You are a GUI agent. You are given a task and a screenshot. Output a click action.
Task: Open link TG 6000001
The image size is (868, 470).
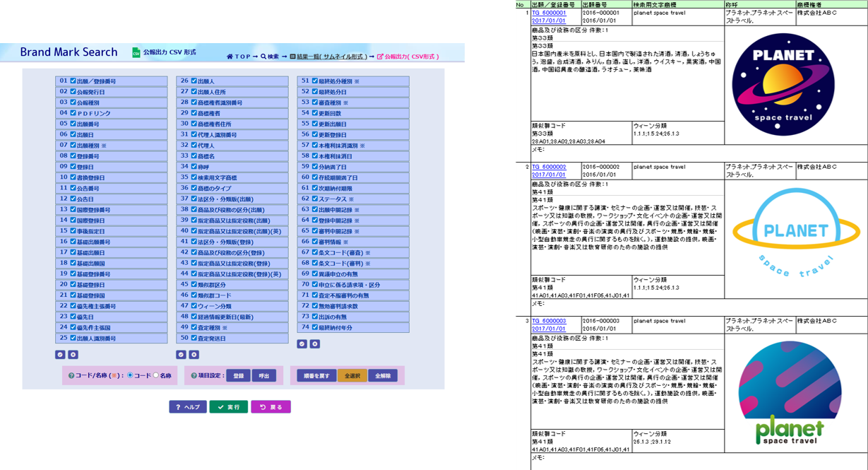[x=549, y=13]
